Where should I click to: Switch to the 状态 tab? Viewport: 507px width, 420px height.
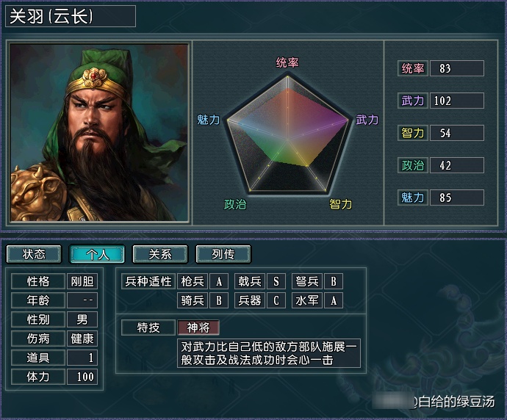pos(34,254)
